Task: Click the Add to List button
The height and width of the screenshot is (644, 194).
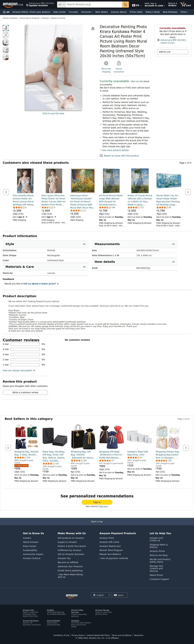Action: (x=173, y=52)
